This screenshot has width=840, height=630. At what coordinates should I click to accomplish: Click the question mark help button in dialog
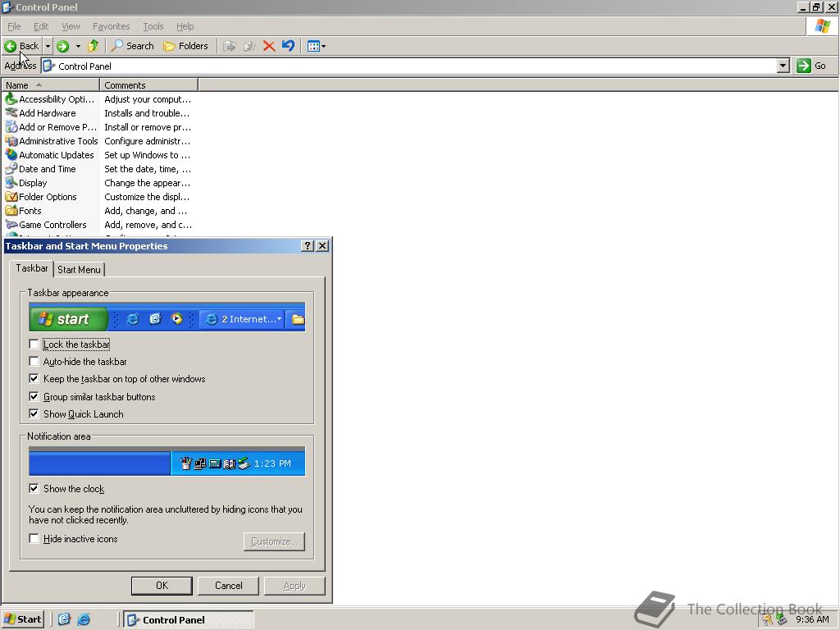point(308,246)
